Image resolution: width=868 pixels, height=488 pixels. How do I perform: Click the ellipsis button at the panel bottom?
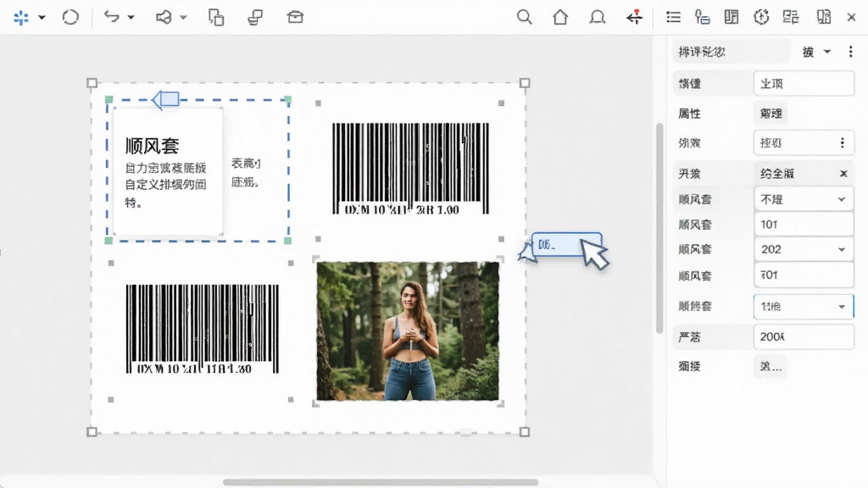(771, 366)
